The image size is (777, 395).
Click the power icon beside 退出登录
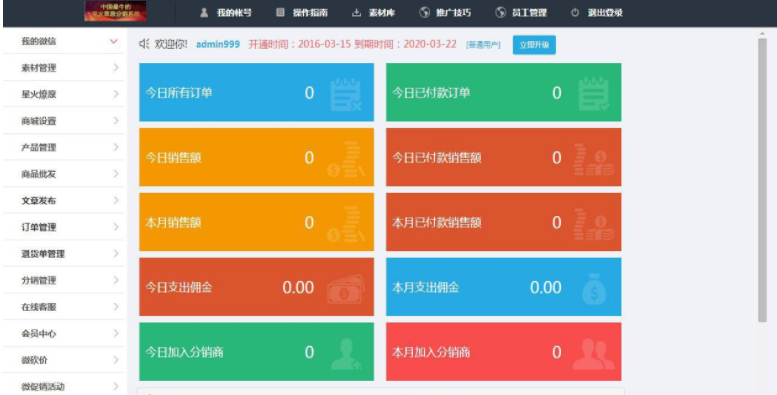pos(575,13)
